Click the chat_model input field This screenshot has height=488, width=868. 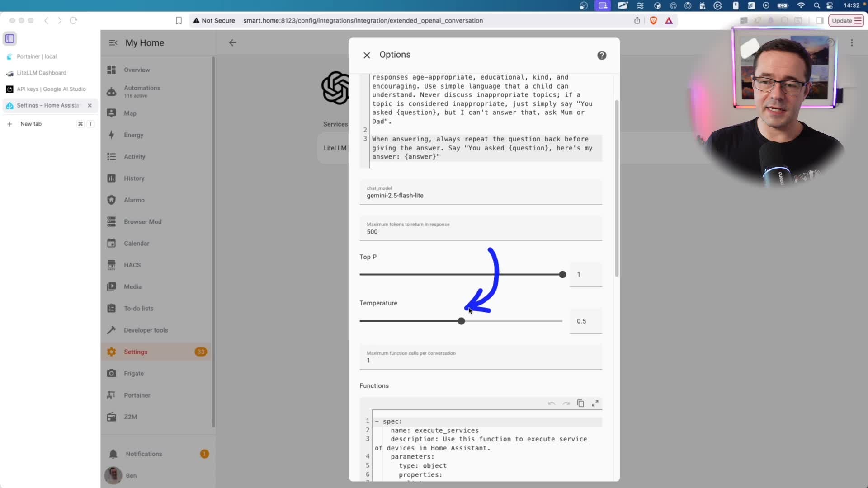(480, 196)
